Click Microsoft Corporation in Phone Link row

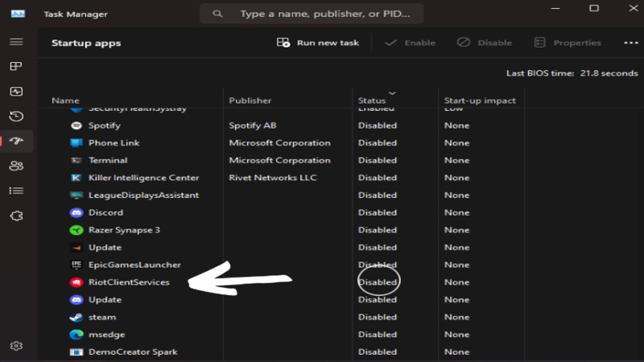coord(279,143)
